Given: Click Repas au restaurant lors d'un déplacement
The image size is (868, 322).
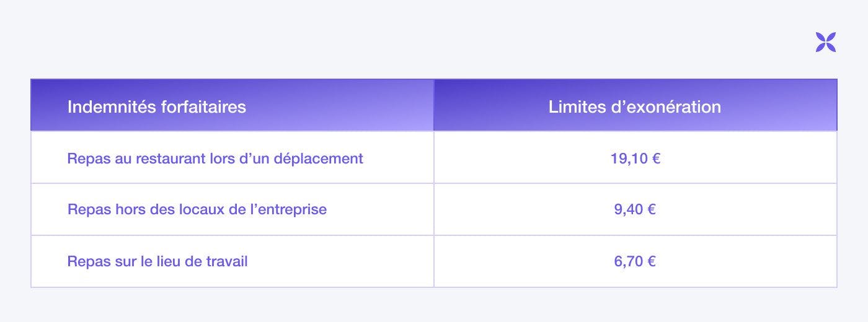Looking at the screenshot, I should [x=215, y=158].
